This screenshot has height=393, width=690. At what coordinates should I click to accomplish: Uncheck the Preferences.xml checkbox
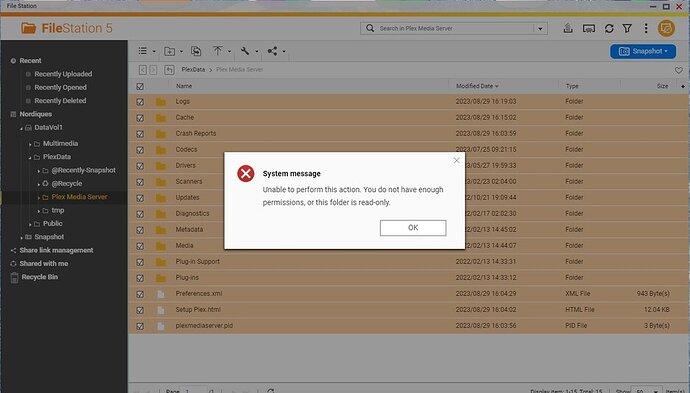(140, 294)
